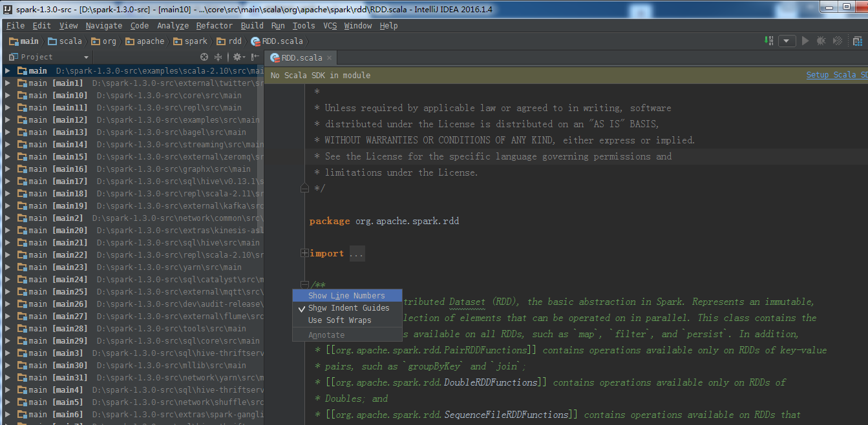Close the RDD.scala editor tab
The image size is (868, 425).
pos(328,58)
